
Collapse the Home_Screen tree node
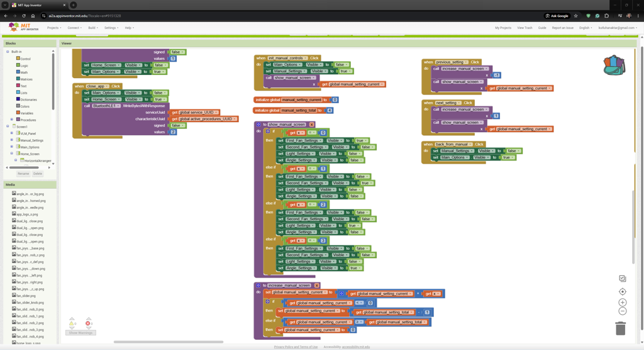(x=12, y=154)
